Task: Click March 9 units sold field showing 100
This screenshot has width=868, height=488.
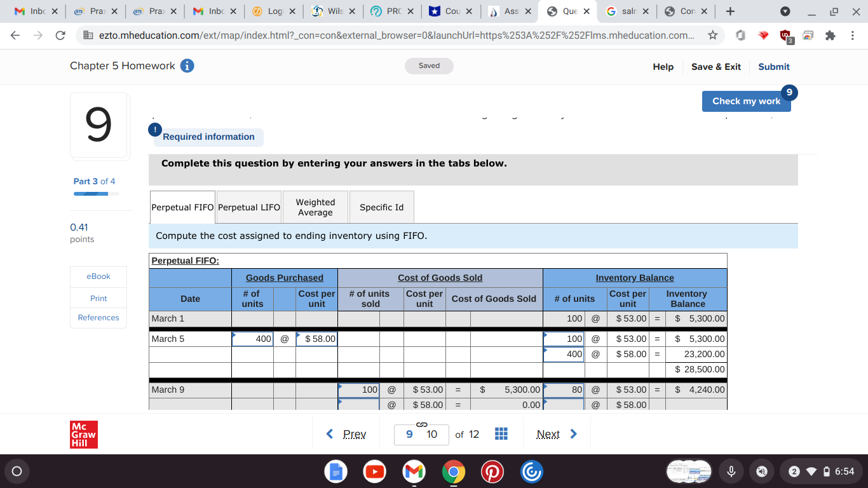Action: [x=358, y=390]
